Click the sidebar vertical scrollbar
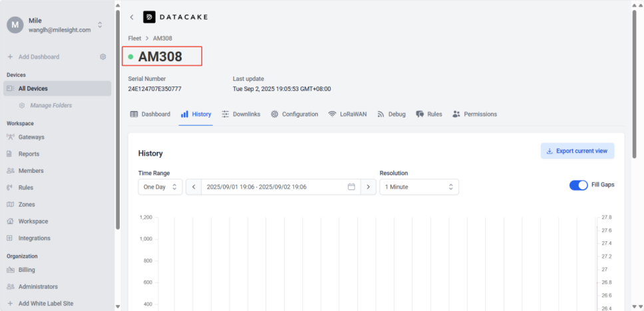Viewport: 644px width, 311px height. pos(118,119)
